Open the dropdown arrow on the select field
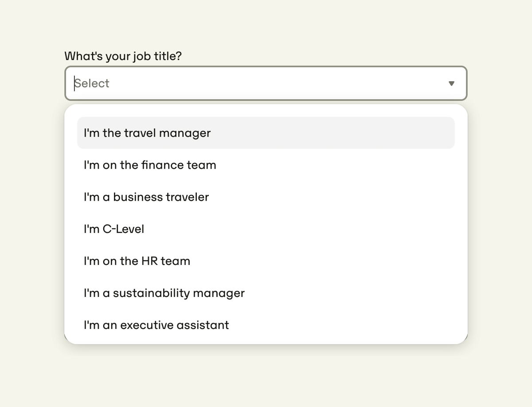The image size is (532, 407). [452, 83]
